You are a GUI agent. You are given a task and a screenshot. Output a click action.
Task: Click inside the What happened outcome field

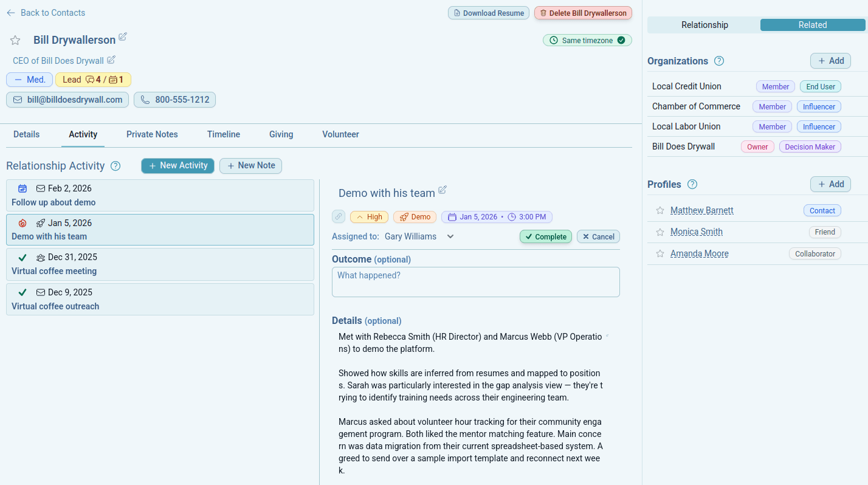coord(475,281)
